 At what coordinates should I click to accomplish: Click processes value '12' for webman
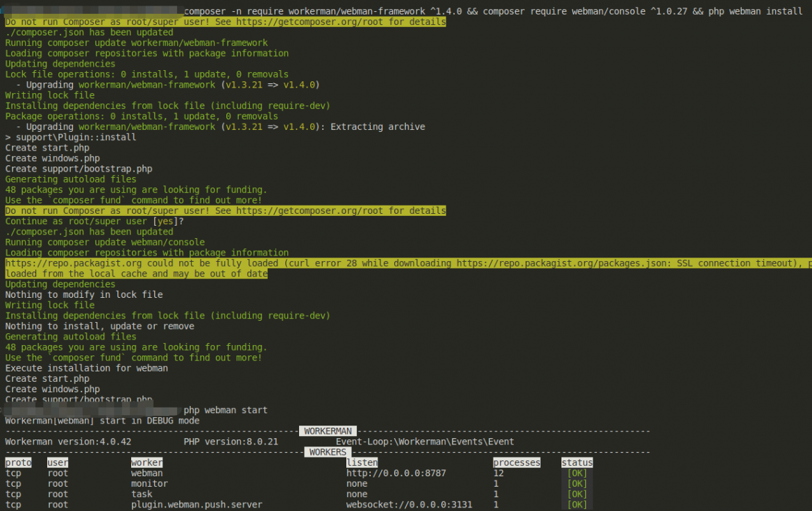(499, 474)
